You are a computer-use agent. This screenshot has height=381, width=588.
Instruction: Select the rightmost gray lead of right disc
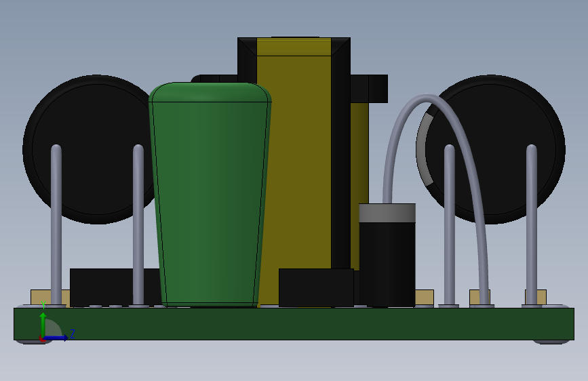(x=532, y=224)
